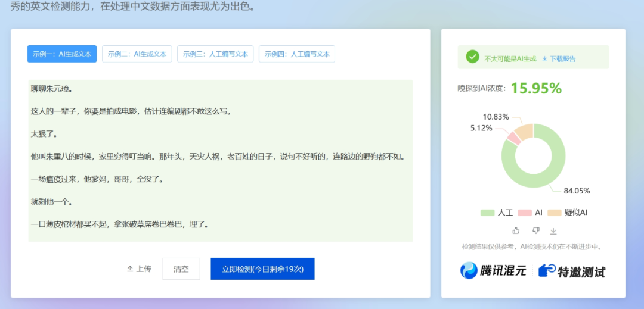Switch to 示例三:人工编写文本 tab
This screenshot has height=309, width=644.
tap(215, 54)
